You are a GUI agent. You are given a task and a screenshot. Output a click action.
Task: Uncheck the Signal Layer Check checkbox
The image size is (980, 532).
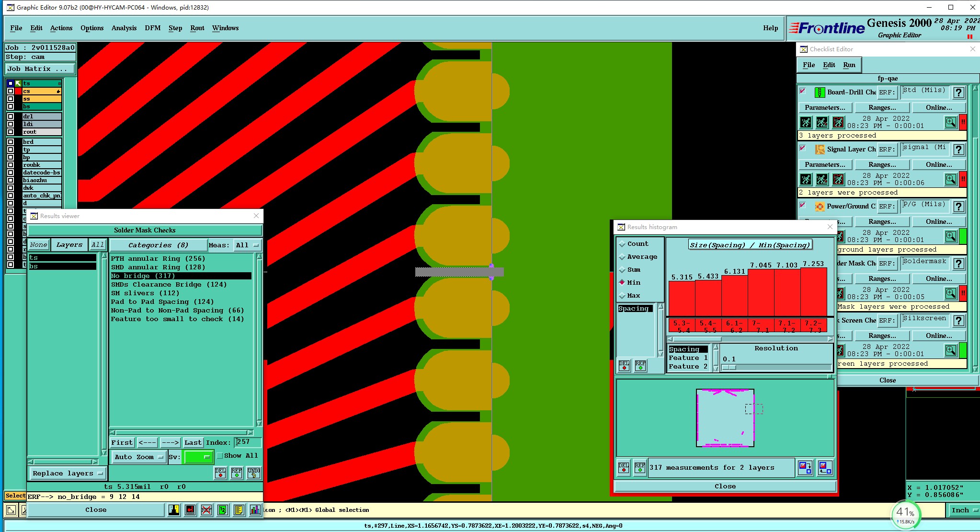[x=803, y=149]
